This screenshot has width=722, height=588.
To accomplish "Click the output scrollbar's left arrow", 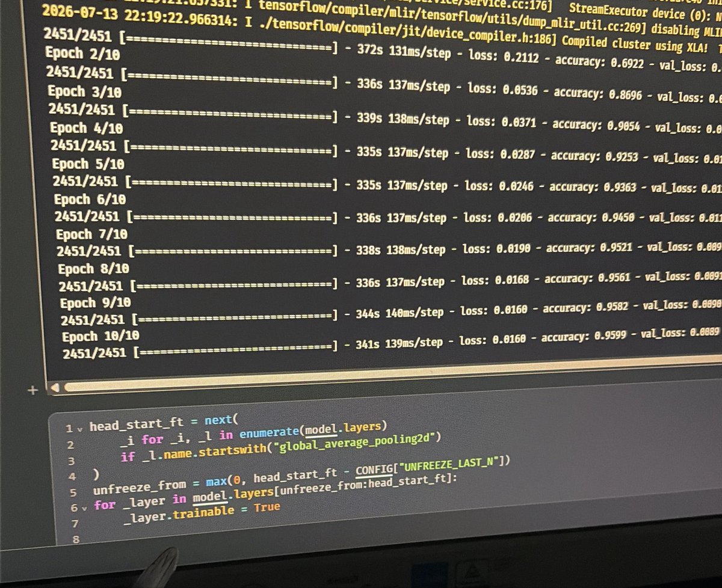I will click(54, 389).
